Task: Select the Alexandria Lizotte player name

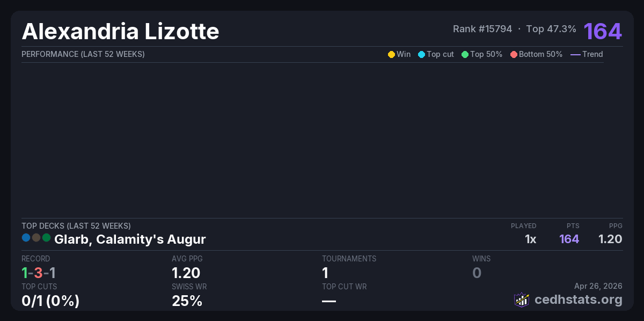Action: coord(120,32)
